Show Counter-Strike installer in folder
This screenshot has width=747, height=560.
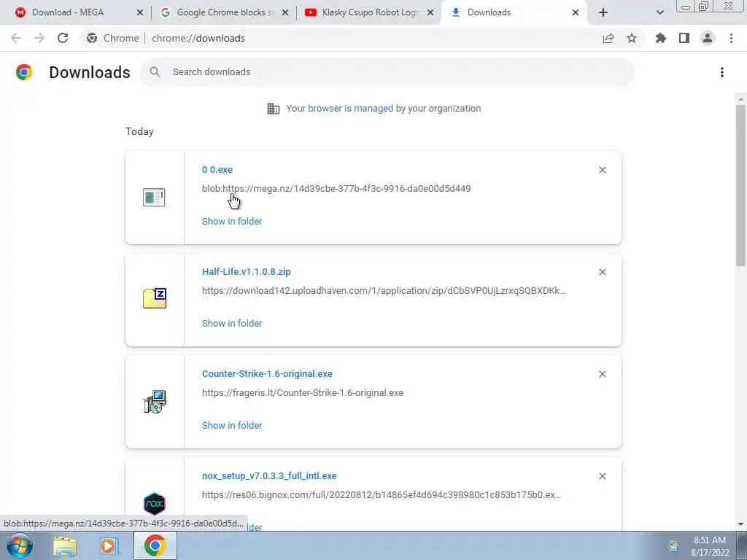pos(232,425)
